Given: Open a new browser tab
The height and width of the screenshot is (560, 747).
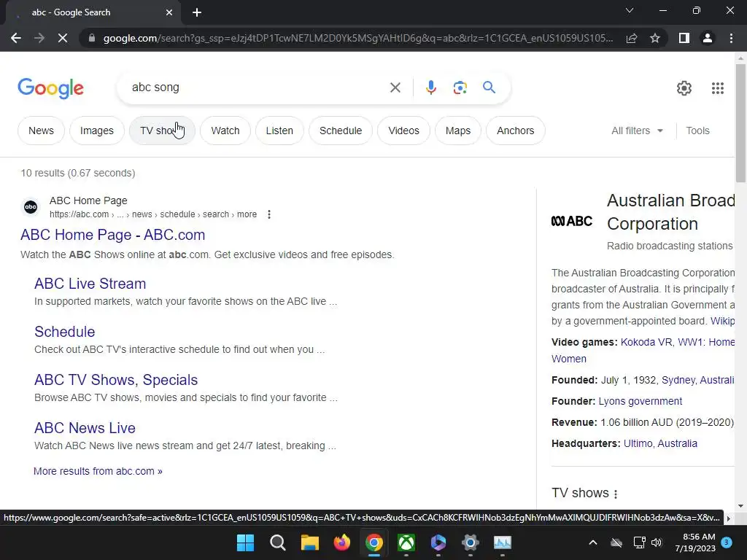Looking at the screenshot, I should point(197,12).
